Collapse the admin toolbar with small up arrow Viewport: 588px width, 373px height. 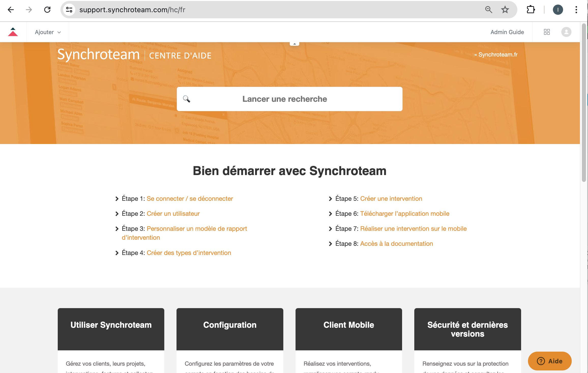(295, 44)
